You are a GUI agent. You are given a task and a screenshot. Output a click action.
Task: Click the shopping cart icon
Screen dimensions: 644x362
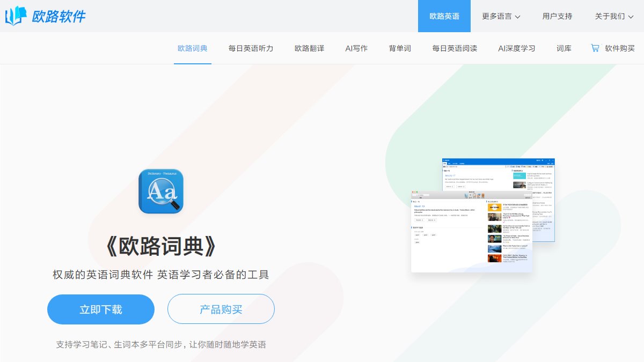tap(595, 48)
